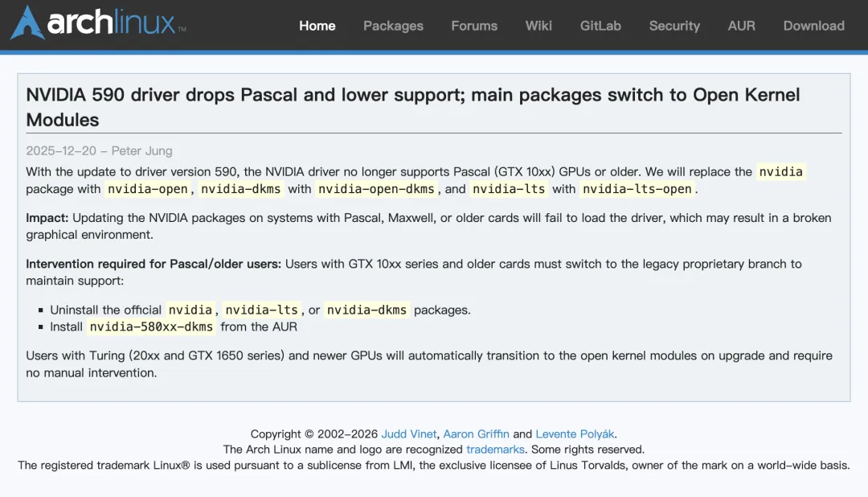This screenshot has height=497, width=868.
Task: Open the AUR navigation link
Action: click(741, 26)
